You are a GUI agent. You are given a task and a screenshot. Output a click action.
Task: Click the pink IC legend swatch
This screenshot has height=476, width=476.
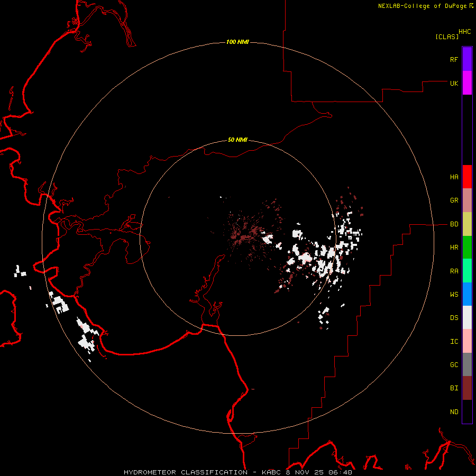pyautogui.click(x=467, y=341)
